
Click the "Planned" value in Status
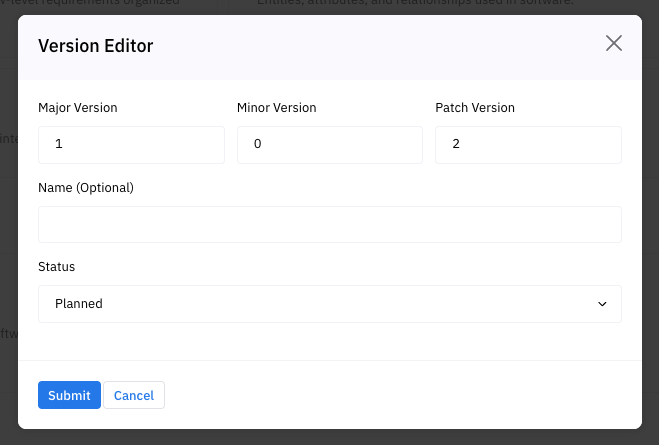[79, 304]
